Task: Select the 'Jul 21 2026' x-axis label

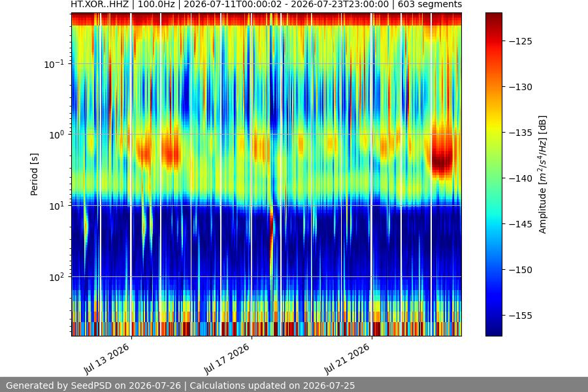Action: point(348,359)
